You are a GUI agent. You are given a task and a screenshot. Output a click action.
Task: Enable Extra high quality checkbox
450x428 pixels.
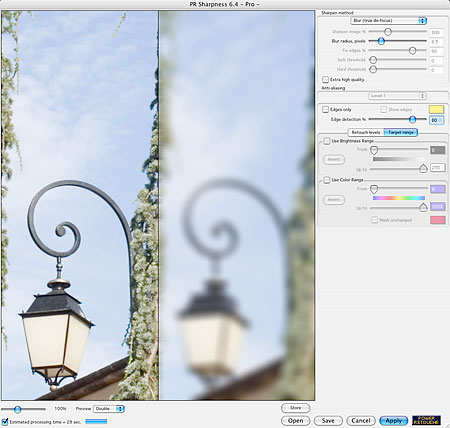[x=325, y=80]
